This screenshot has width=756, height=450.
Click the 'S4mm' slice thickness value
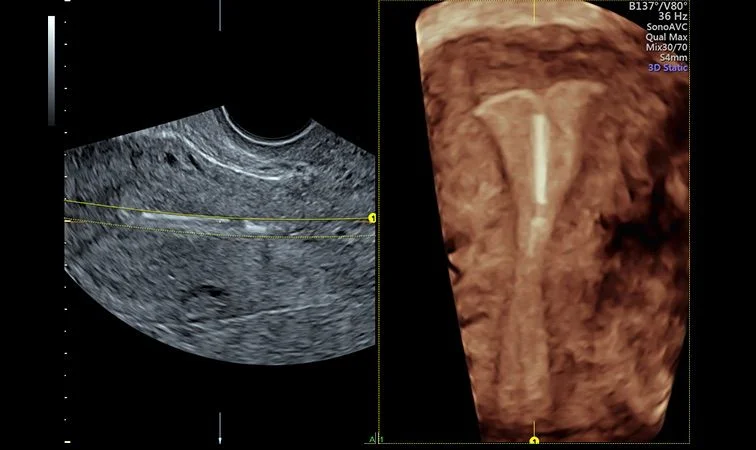(674, 57)
